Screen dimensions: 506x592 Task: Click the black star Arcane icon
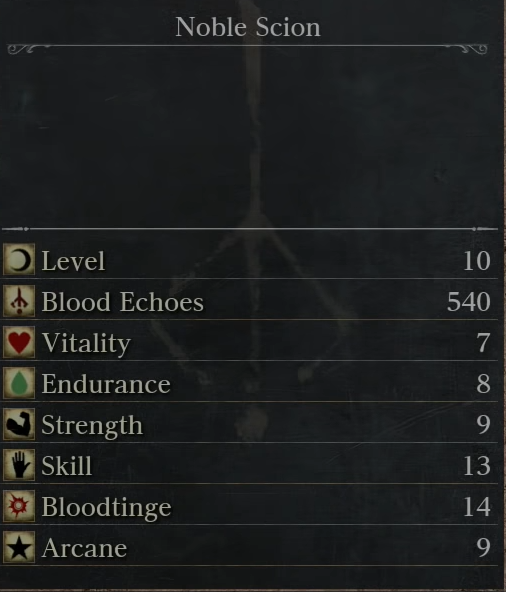[x=19, y=547]
